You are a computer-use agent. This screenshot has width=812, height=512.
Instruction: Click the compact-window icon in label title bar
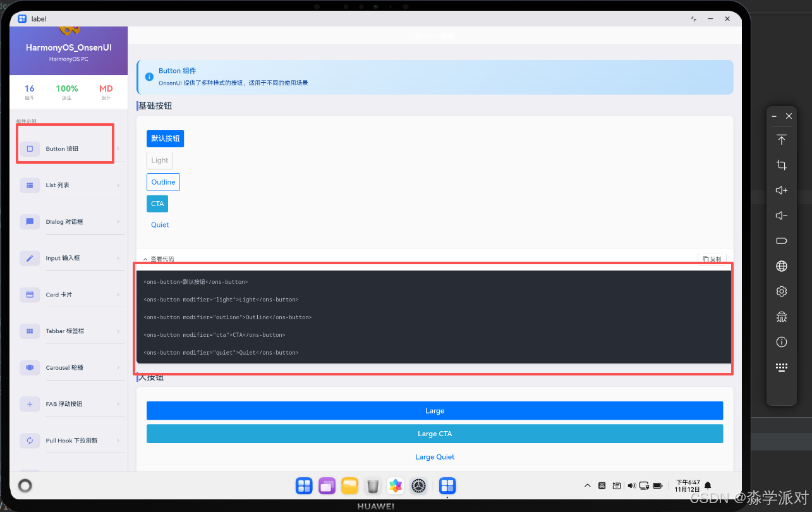point(694,19)
